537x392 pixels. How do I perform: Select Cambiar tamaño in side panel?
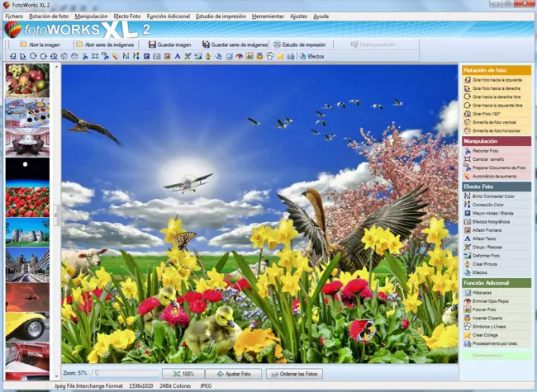[x=497, y=159]
